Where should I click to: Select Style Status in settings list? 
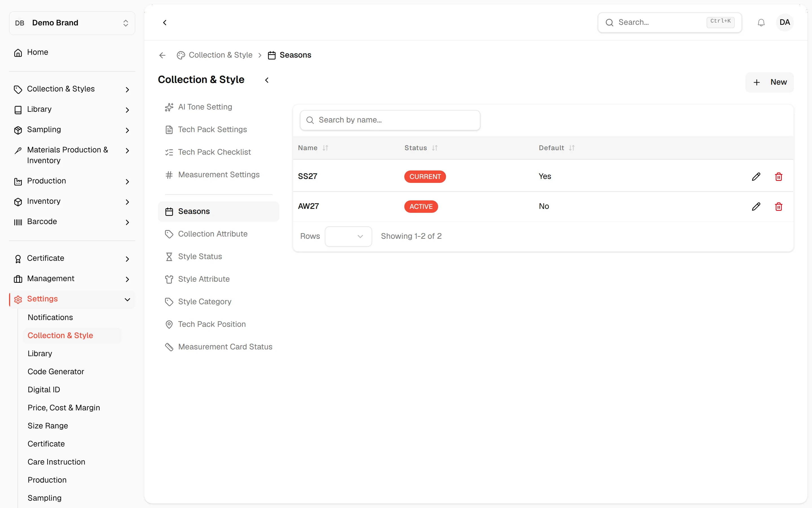[219, 256]
